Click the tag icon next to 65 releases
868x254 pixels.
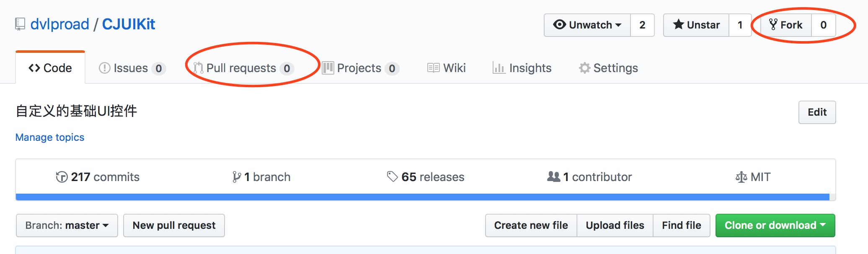pyautogui.click(x=393, y=176)
